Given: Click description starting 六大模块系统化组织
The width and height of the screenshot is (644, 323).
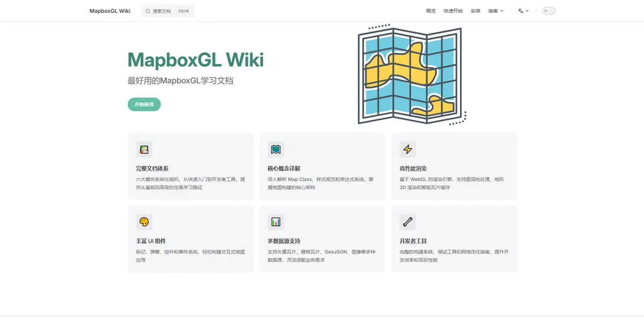Looking at the screenshot, I should click(x=191, y=183).
